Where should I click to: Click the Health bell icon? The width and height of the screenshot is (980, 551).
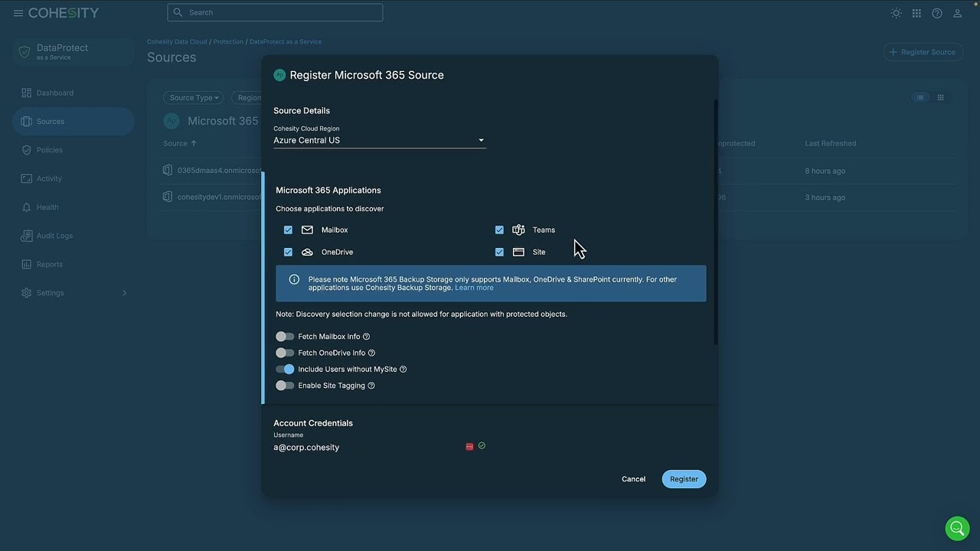27,207
